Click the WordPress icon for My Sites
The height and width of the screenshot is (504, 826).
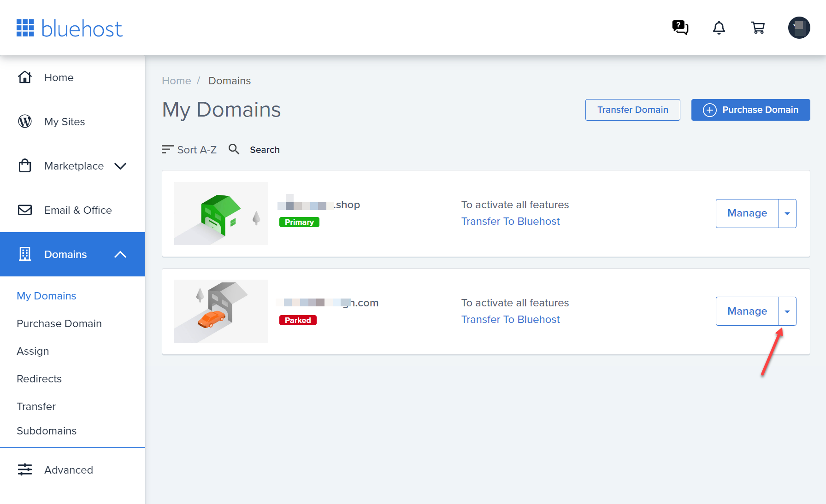(25, 121)
